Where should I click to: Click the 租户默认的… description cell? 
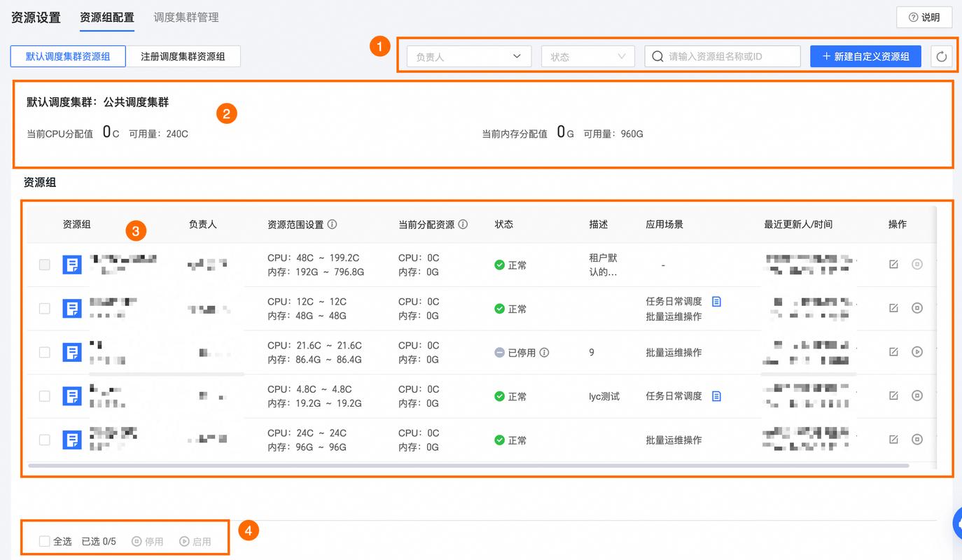[604, 265]
